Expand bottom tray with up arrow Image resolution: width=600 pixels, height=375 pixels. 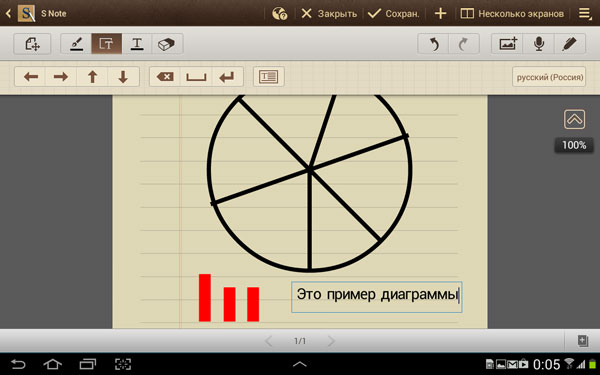[x=300, y=364]
